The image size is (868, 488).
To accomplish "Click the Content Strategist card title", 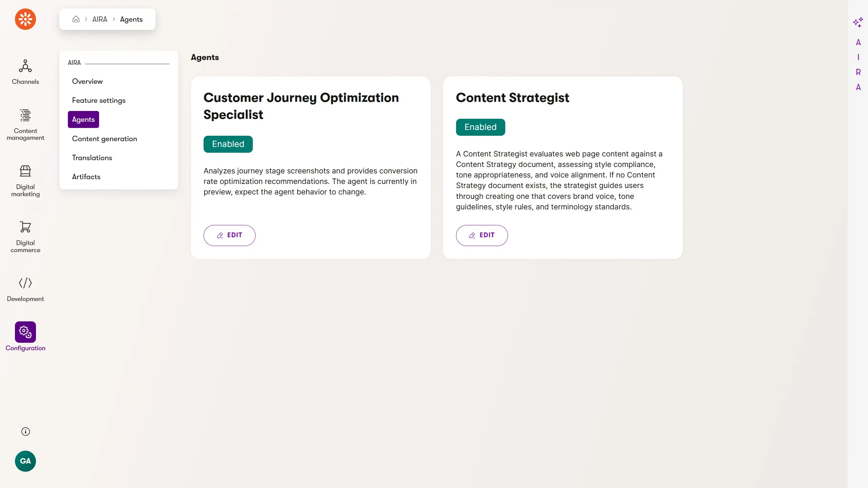I will pos(512,98).
